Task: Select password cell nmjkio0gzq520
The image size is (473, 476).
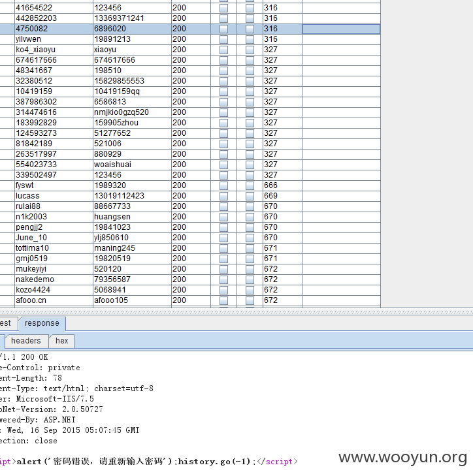Action: (132, 112)
